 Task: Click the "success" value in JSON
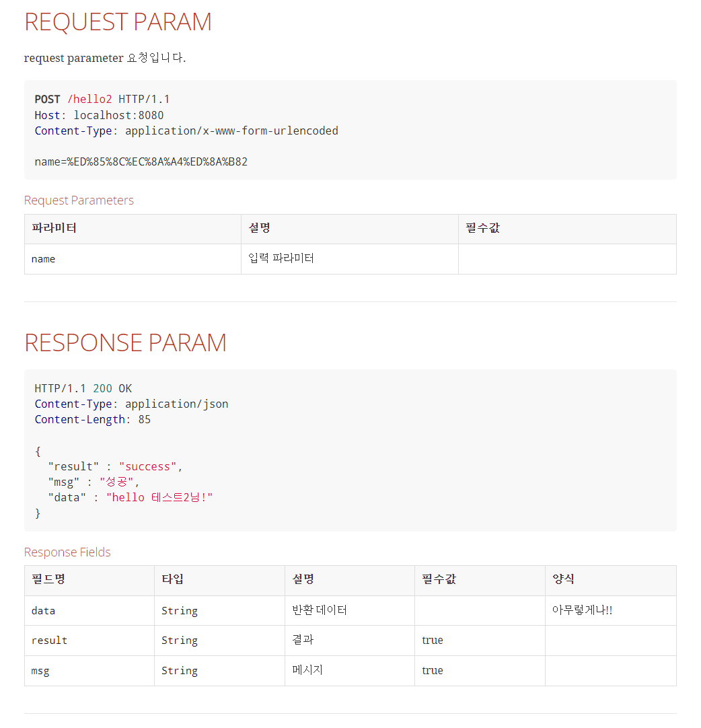[x=147, y=467]
